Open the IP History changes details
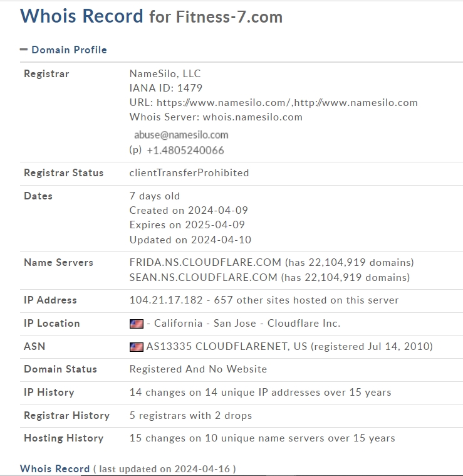 260,392
